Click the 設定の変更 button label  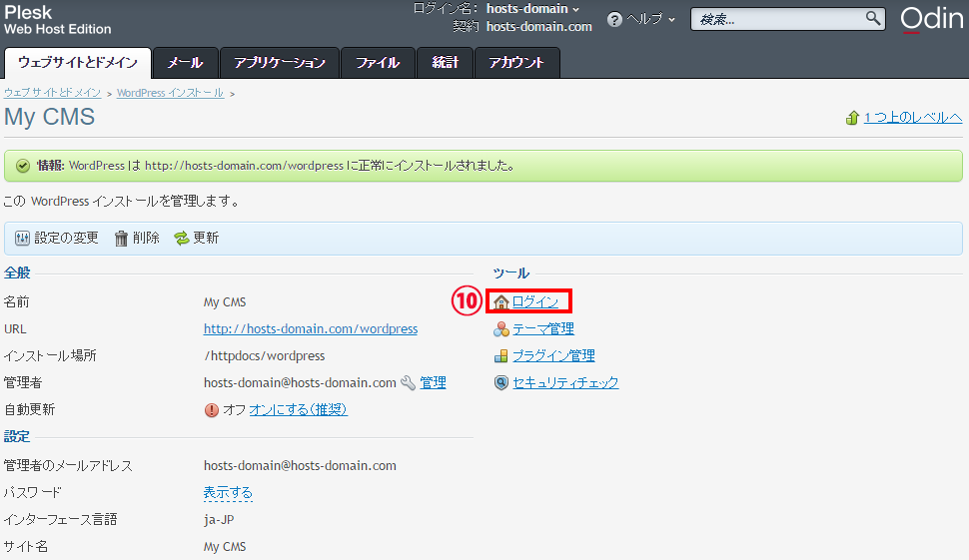pyautogui.click(x=66, y=239)
